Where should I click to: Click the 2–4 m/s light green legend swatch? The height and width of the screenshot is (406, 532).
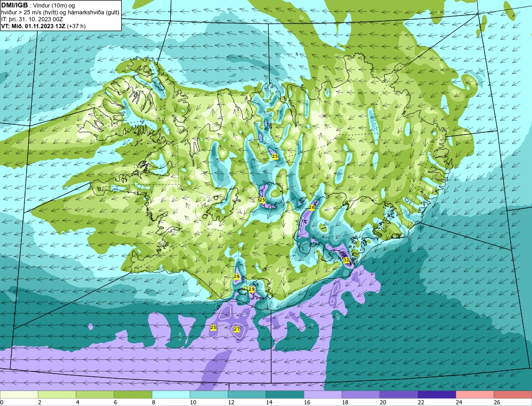click(x=57, y=395)
